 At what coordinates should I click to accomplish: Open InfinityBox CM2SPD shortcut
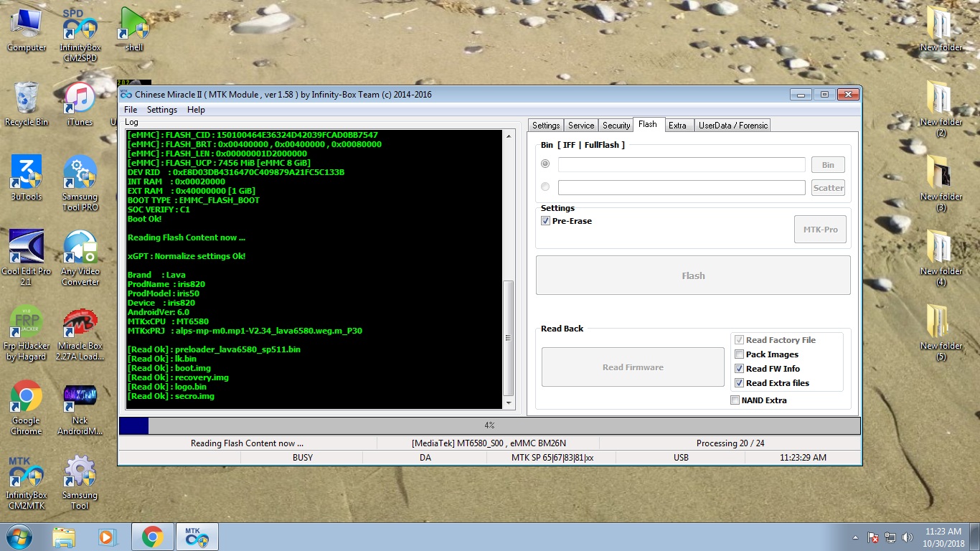coord(80,34)
